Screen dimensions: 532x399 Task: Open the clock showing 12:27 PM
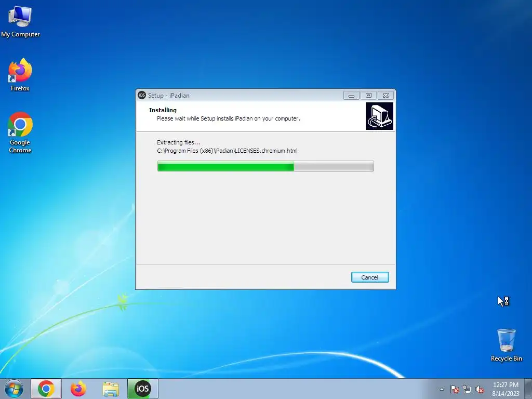point(506,389)
